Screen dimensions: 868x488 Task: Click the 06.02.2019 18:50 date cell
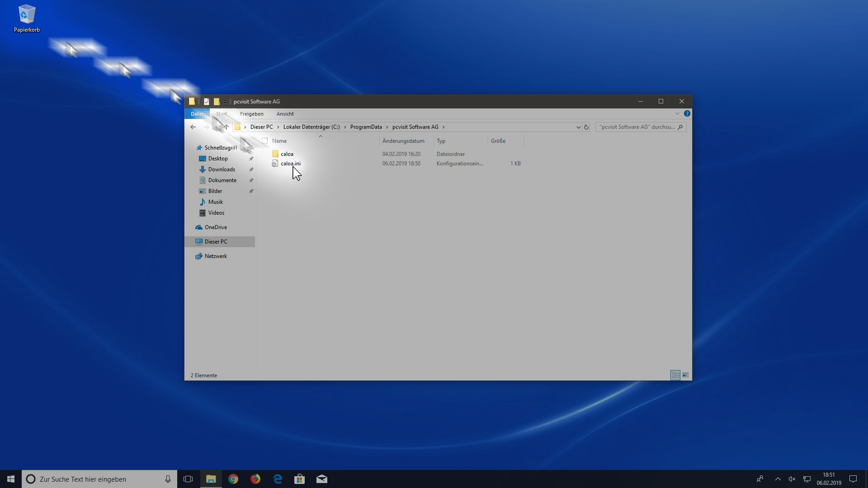coord(401,164)
